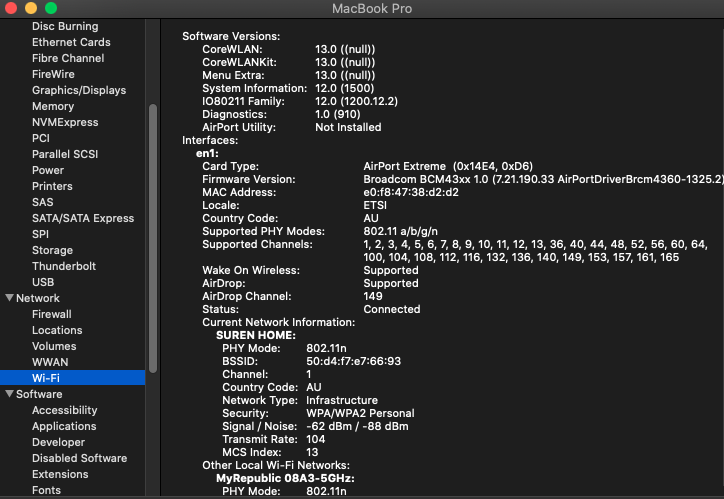Select MyRepublic 08A3-5GHz network heading

285,478
